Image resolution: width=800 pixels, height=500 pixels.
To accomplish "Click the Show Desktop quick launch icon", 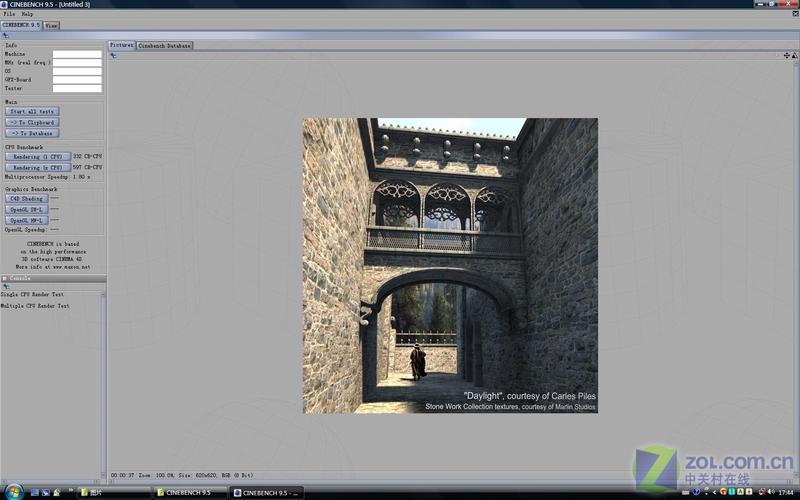I will click(x=35, y=492).
